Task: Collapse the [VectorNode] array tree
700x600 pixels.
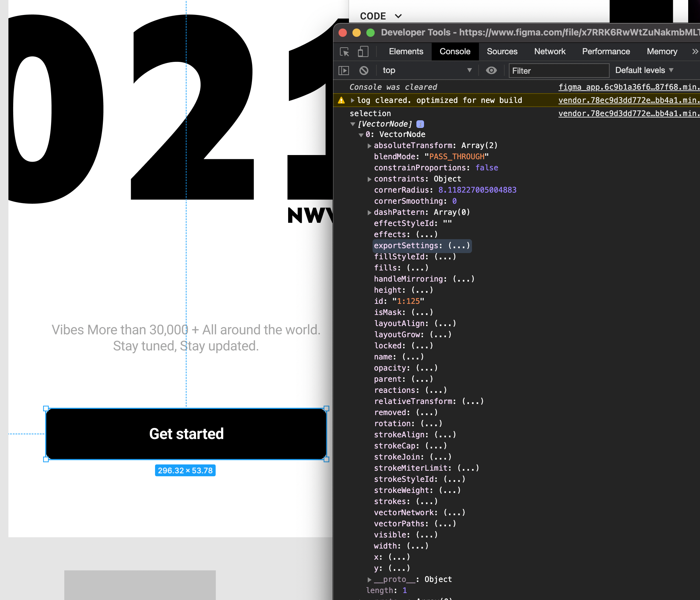Action: coord(353,124)
